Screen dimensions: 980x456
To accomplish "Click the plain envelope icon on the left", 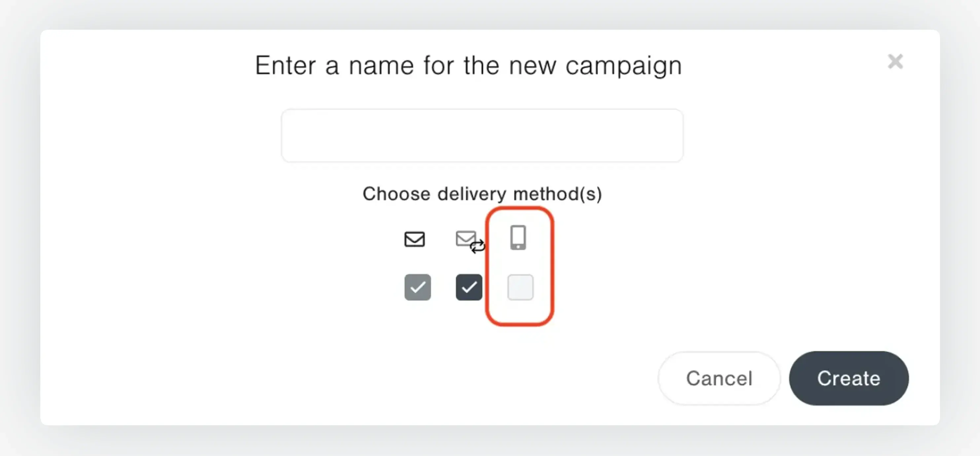I will (414, 239).
